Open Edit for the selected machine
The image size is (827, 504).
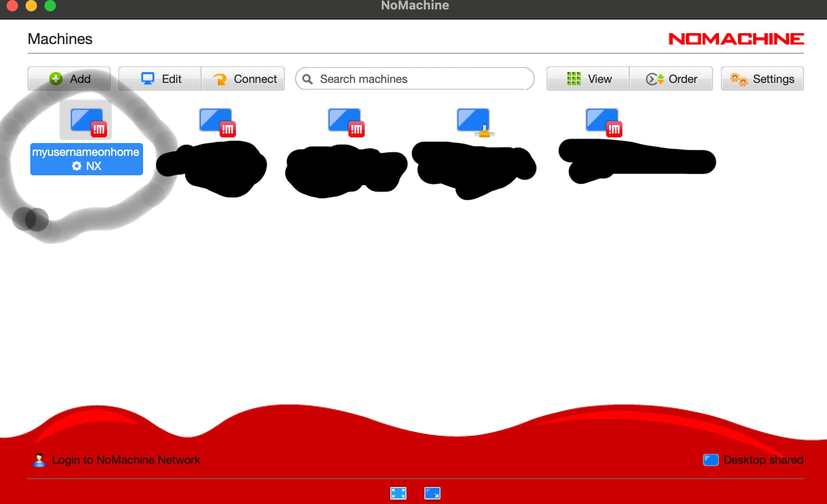coord(160,79)
